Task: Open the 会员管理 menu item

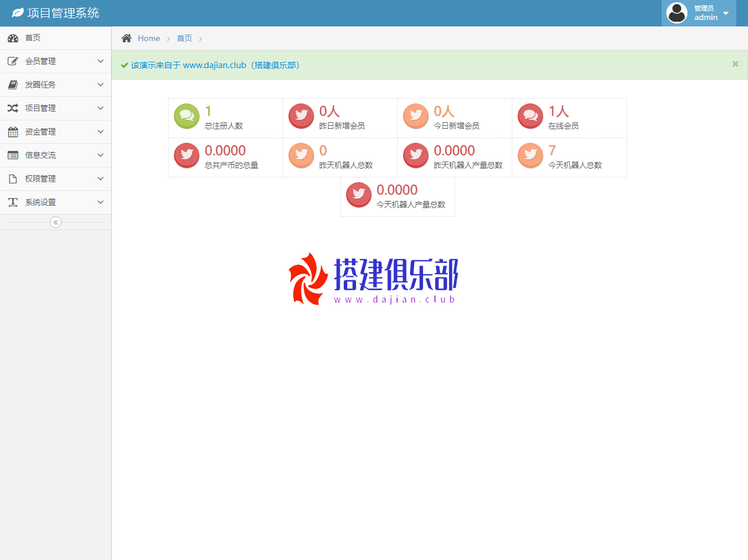Action: (55, 62)
